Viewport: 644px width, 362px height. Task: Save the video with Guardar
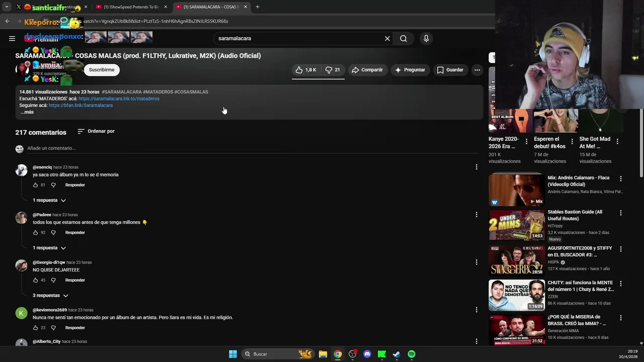[x=450, y=70]
